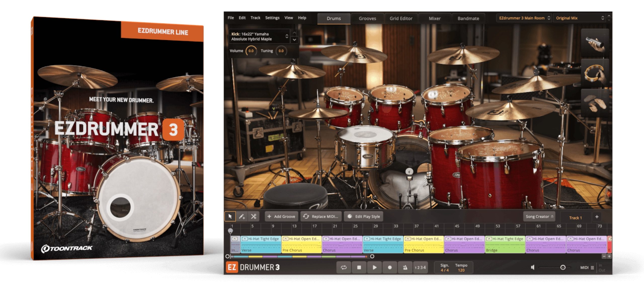
Task: Click the time signature 4/4 value
Action: pyautogui.click(x=445, y=270)
